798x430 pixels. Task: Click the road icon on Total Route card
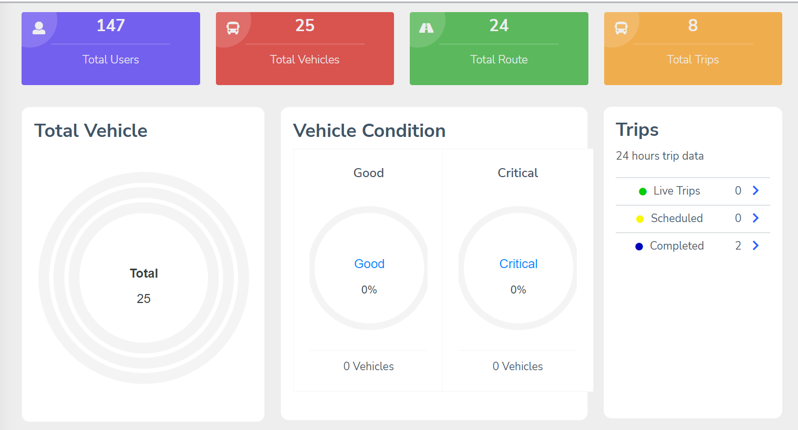427,28
